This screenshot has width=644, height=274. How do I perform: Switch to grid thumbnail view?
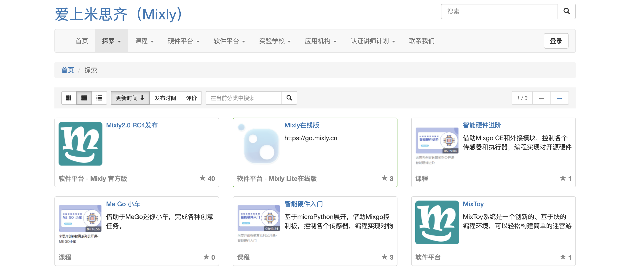69,98
